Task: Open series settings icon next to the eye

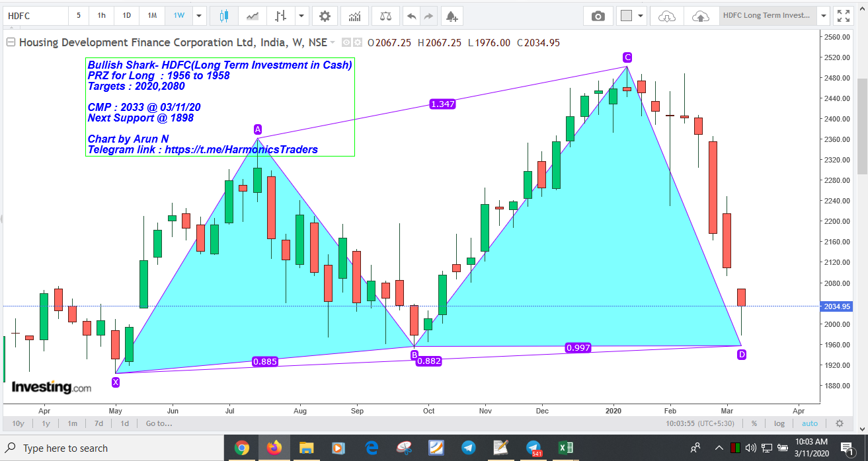Action: point(358,42)
